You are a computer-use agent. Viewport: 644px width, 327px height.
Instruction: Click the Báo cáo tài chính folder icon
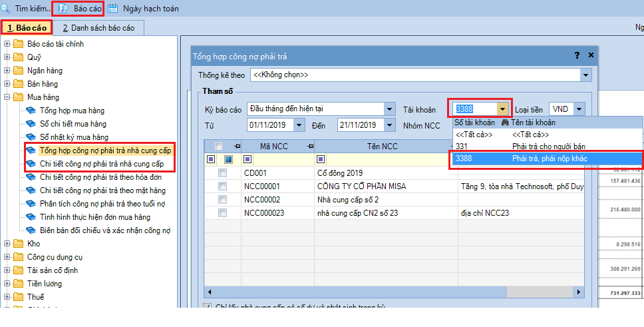point(19,43)
